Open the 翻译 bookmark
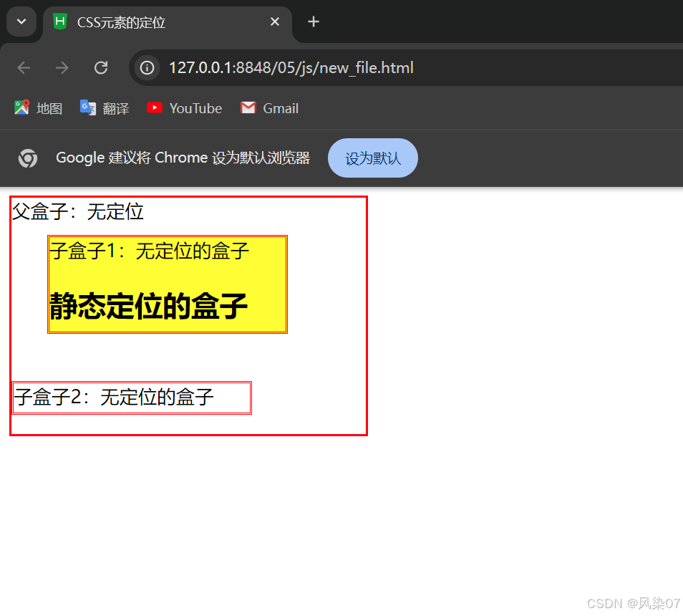This screenshot has height=616, width=683. click(105, 108)
